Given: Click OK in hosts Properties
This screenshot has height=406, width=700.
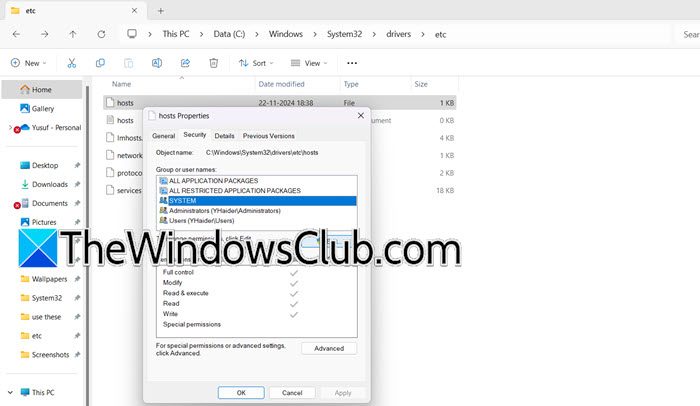Looking at the screenshot, I should (241, 393).
